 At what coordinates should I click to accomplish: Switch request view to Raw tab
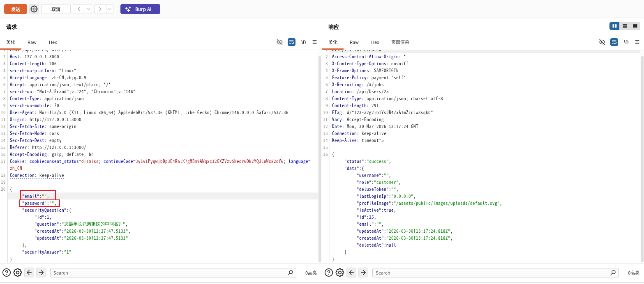(32, 42)
